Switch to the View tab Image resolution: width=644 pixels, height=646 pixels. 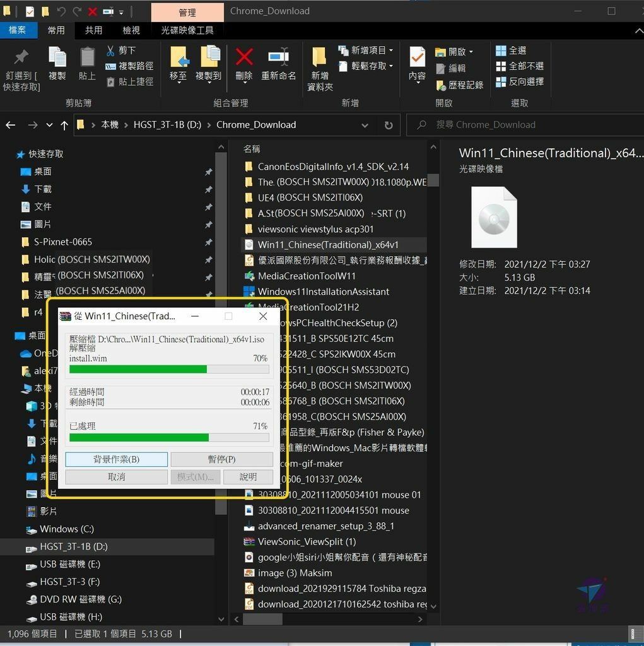pos(131,30)
